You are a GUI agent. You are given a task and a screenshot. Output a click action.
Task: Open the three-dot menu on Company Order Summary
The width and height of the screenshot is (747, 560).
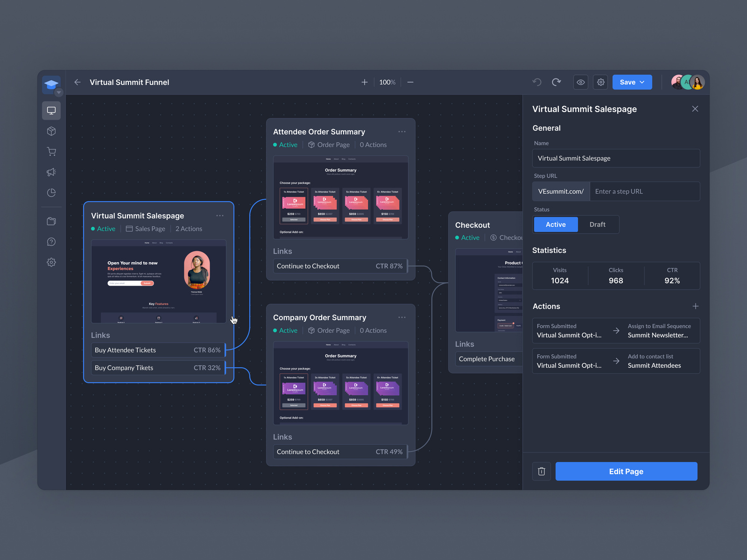coord(402,317)
